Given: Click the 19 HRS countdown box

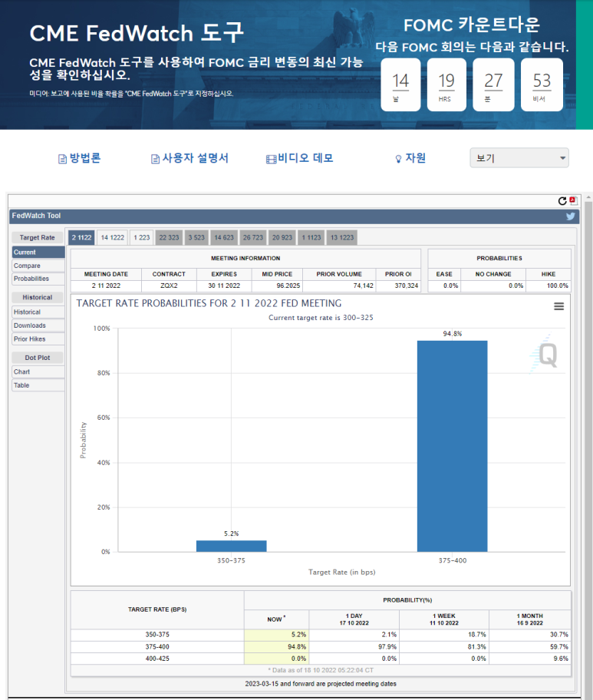Looking at the screenshot, I should pyautogui.click(x=446, y=84).
